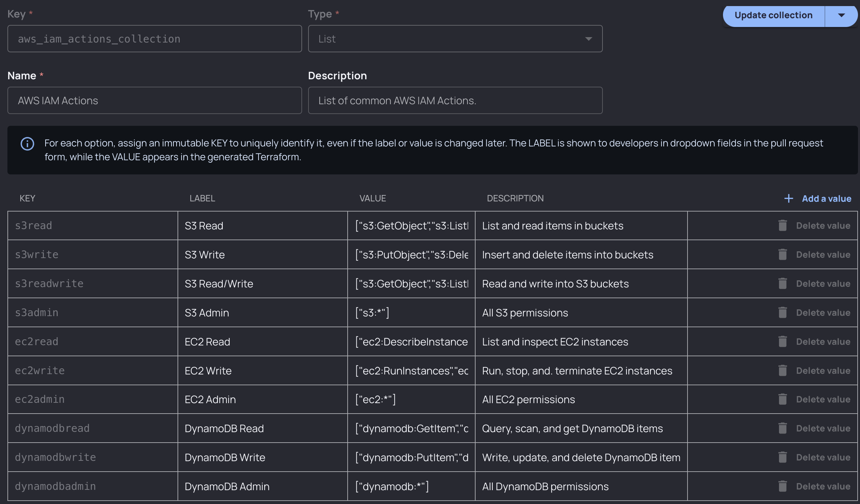860x504 pixels.
Task: Click the ["dynamodb:*"] value cell
Action: click(x=411, y=486)
